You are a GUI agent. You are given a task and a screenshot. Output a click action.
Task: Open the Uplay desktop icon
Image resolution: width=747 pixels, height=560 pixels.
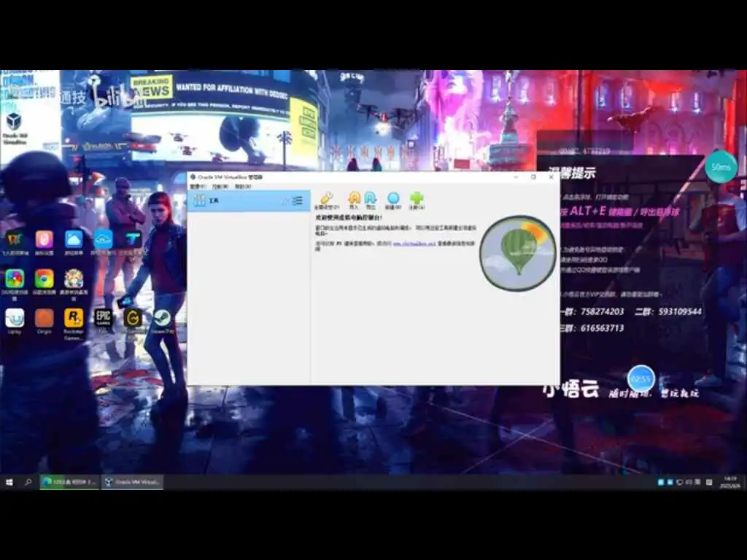[x=15, y=321]
